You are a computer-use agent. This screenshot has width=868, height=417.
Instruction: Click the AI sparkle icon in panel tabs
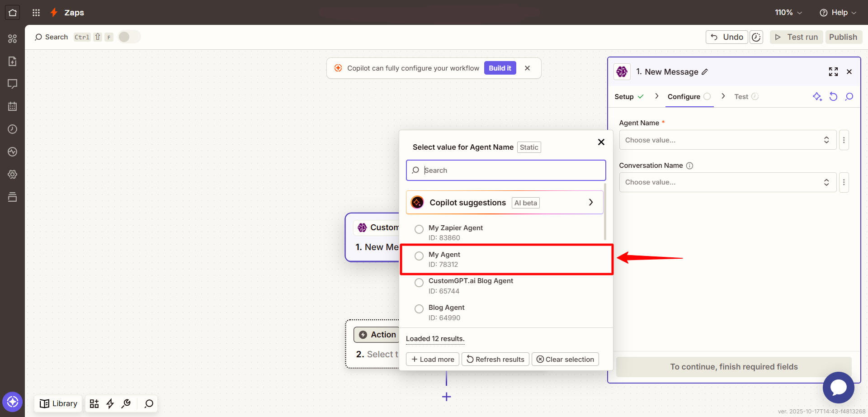(817, 96)
